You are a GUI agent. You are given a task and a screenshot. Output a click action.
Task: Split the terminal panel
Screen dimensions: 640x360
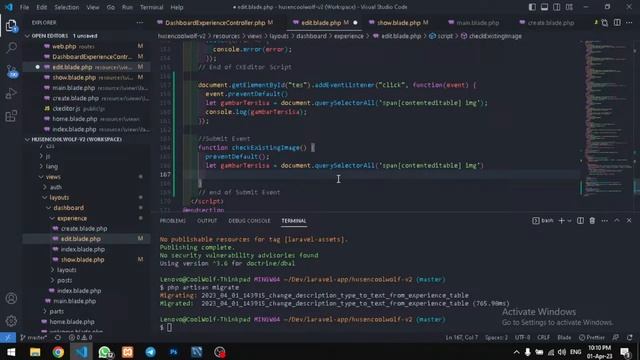580,221
